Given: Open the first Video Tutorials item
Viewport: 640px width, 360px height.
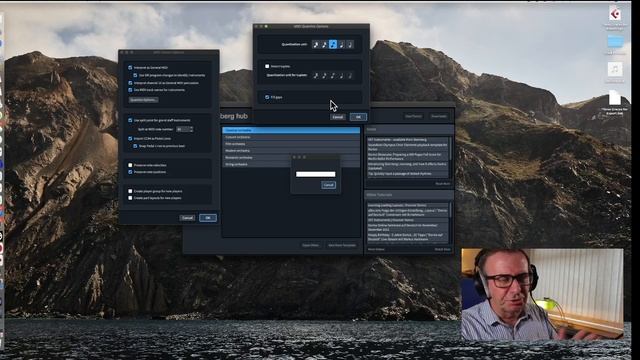Looking at the screenshot, I should (x=407, y=205).
